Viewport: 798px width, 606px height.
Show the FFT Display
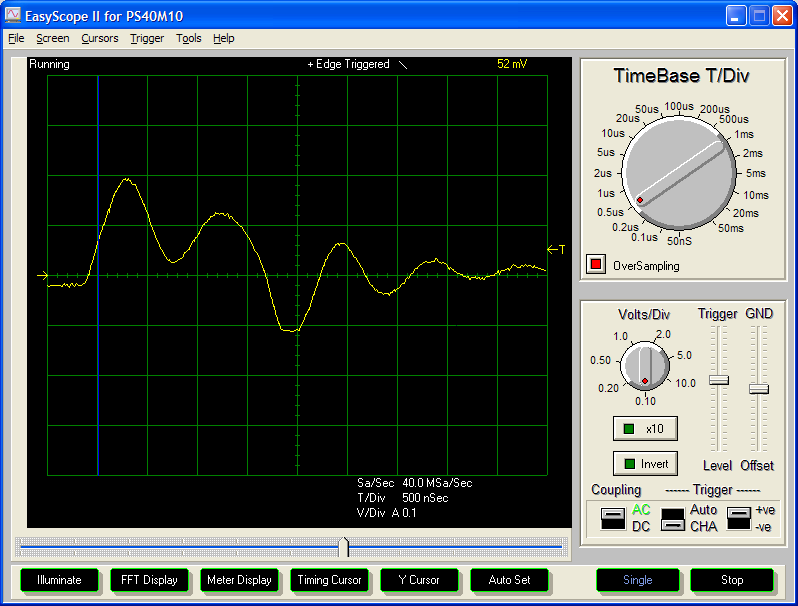pos(149,580)
